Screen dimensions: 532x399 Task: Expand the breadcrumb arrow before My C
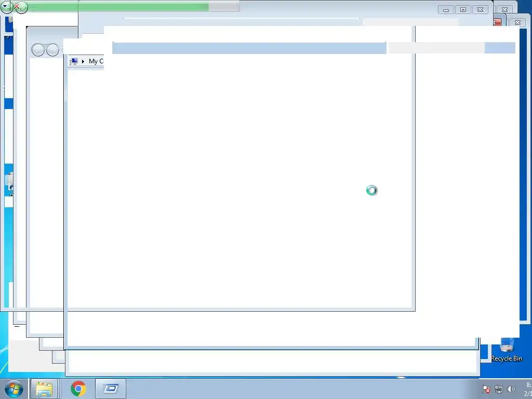83,61
